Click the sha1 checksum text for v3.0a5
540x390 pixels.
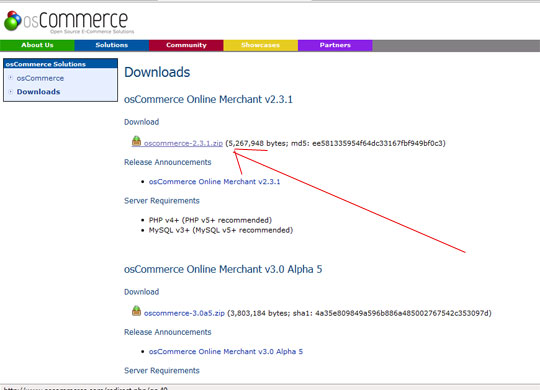coord(391,313)
